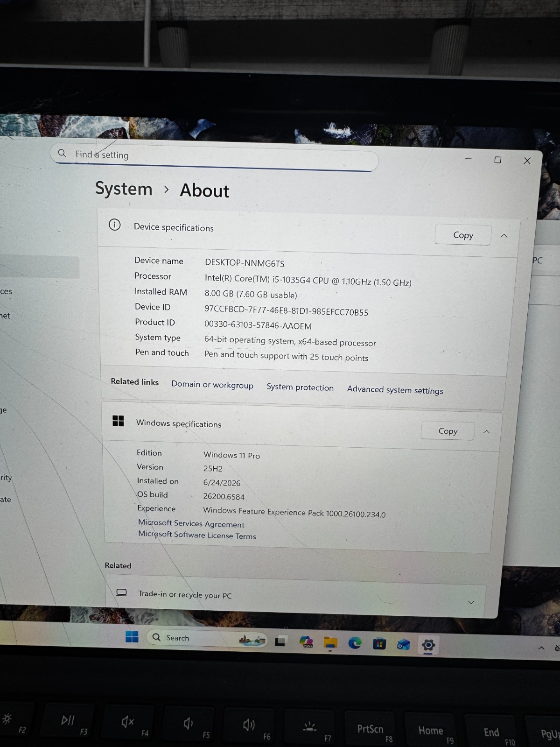Click the search magnifier in Find a setting
The image size is (560, 747).
(62, 153)
